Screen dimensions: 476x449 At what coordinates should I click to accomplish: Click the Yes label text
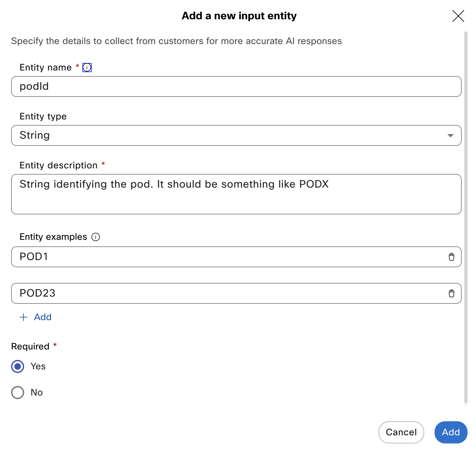click(38, 366)
